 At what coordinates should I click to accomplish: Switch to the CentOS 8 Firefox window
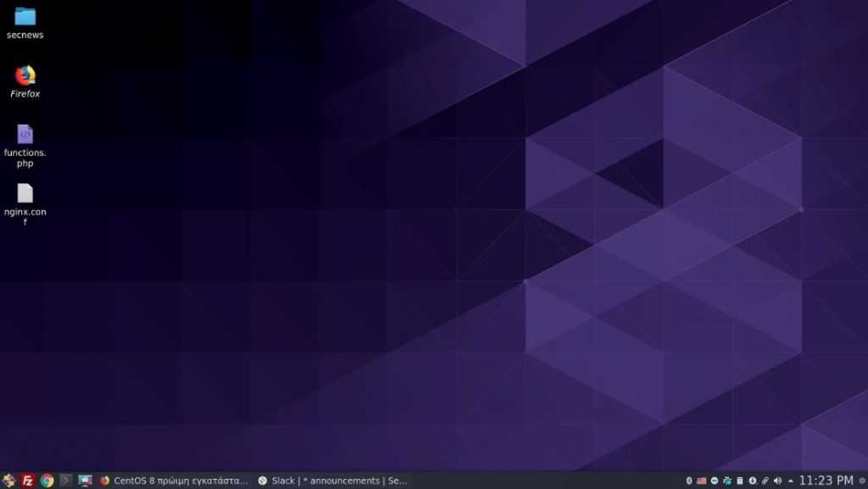[x=174, y=481]
